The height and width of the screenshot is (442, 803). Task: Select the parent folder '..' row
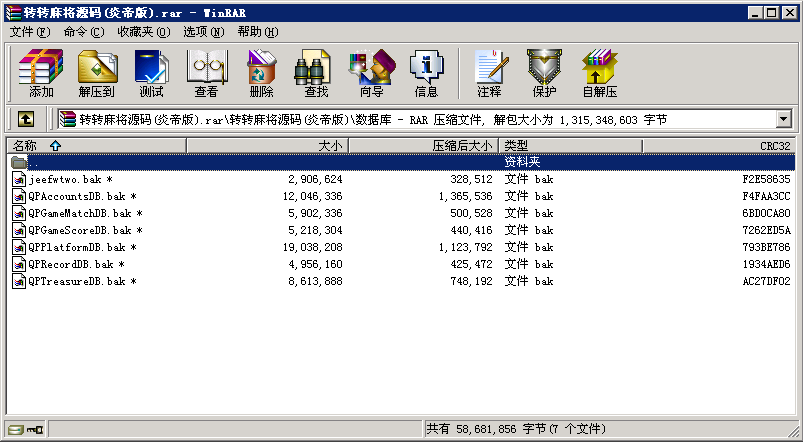34,162
